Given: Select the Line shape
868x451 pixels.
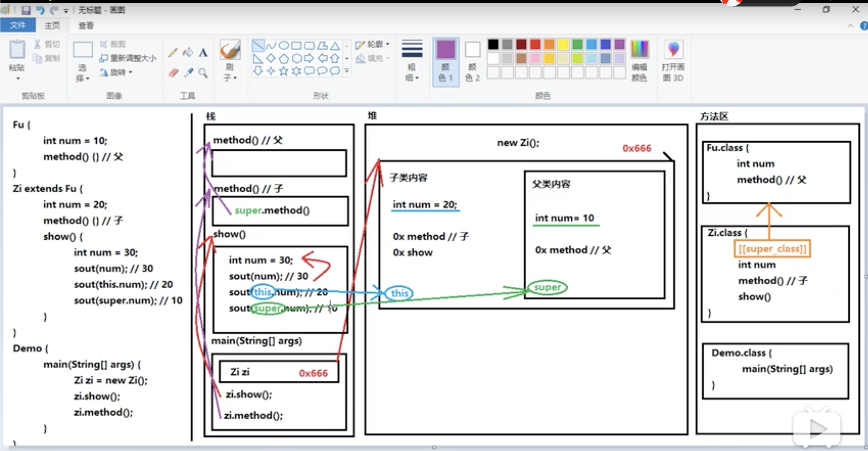Looking at the screenshot, I should click(258, 45).
